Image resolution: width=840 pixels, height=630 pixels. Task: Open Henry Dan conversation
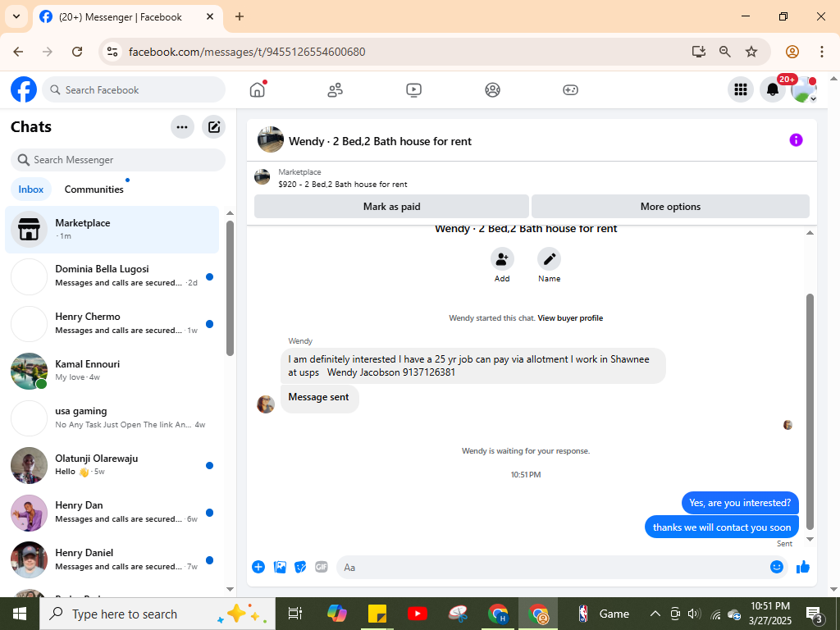(112, 513)
